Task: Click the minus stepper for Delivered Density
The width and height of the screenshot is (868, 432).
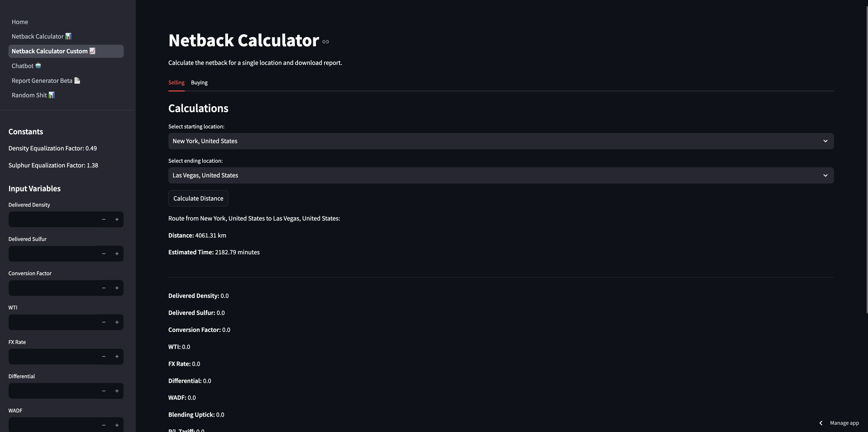Action: pyautogui.click(x=103, y=219)
